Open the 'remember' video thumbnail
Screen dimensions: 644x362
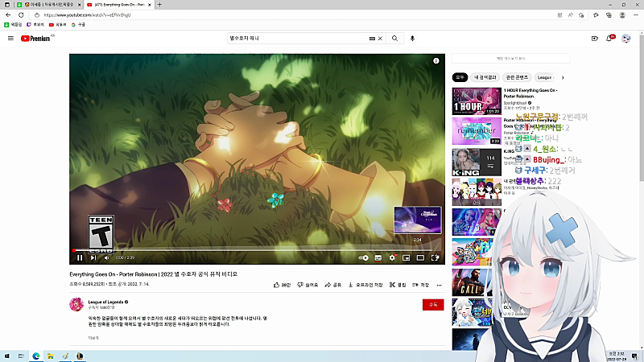coord(477,131)
